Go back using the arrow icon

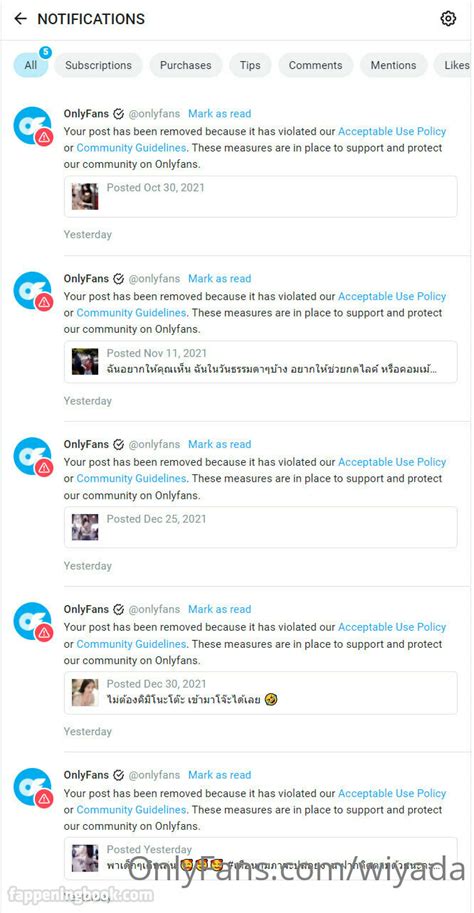pyautogui.click(x=20, y=19)
